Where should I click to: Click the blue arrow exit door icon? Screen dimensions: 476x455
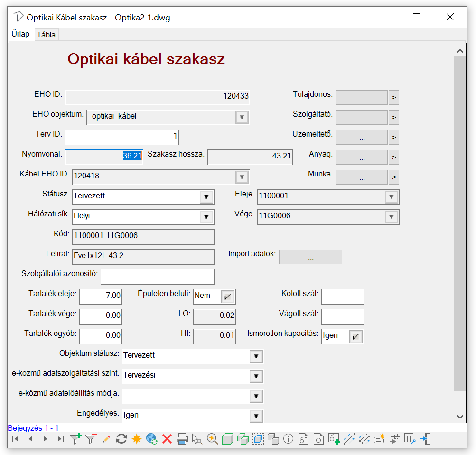coord(425,439)
